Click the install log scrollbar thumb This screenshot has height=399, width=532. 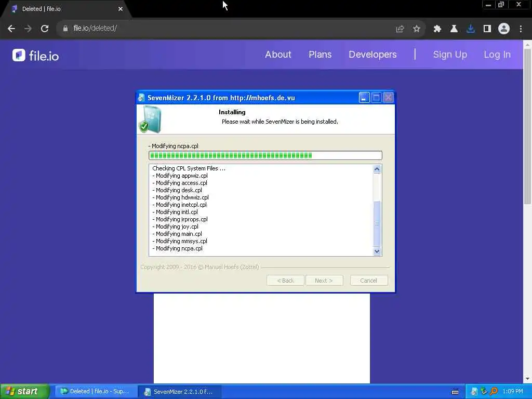tap(377, 223)
